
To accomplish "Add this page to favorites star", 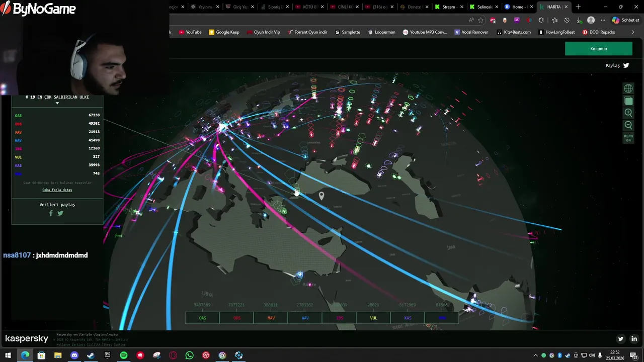I will (480, 20).
